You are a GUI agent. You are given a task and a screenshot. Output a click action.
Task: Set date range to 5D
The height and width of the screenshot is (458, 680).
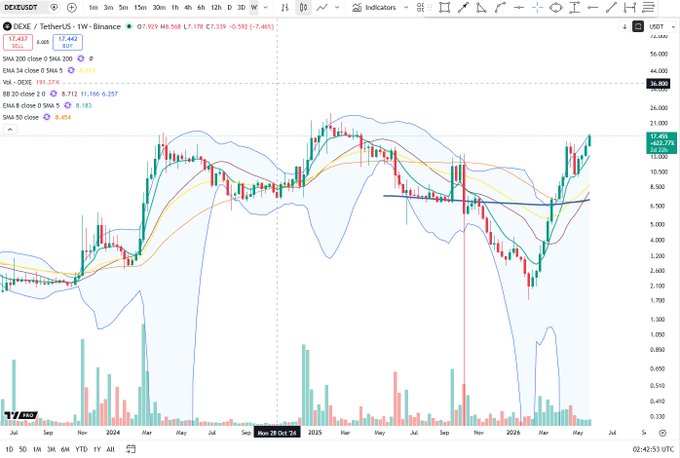pyautogui.click(x=23, y=449)
